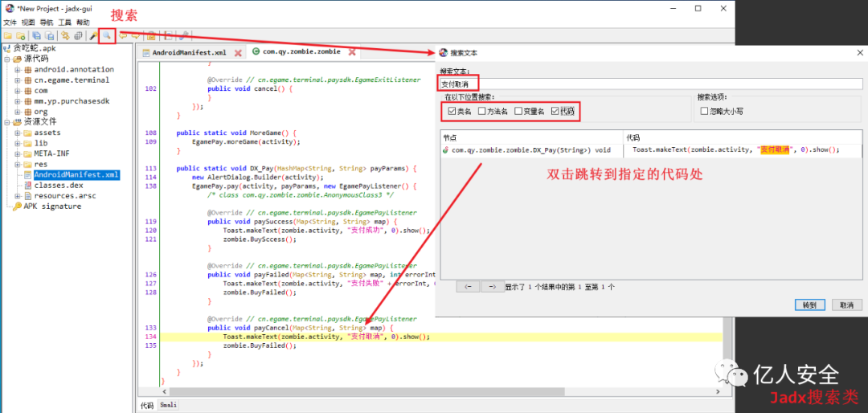
Task: Toggle the flatten packages toolbar icon
Action: (78, 36)
